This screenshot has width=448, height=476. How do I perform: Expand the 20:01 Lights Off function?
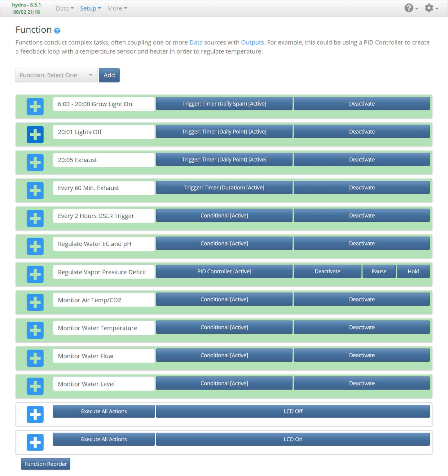[35, 134]
